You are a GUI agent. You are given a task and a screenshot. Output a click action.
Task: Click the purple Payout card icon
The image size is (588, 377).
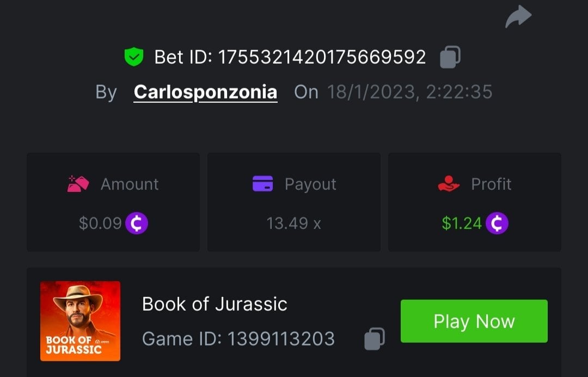pyautogui.click(x=262, y=184)
